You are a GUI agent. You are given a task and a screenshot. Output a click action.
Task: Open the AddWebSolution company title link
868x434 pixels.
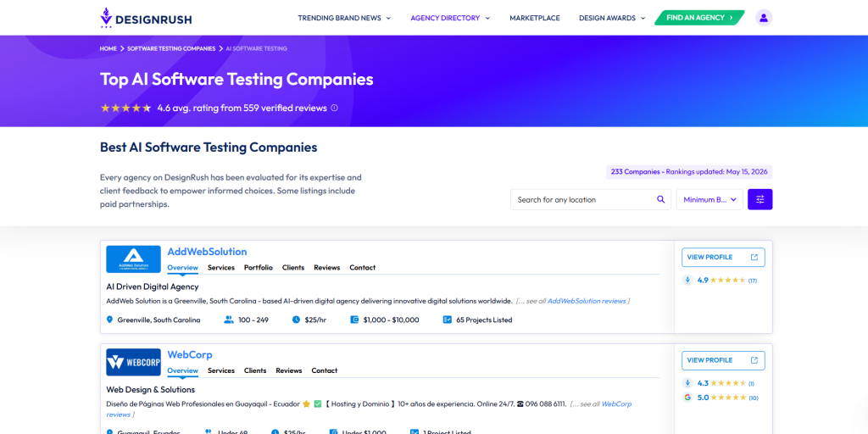(x=207, y=251)
